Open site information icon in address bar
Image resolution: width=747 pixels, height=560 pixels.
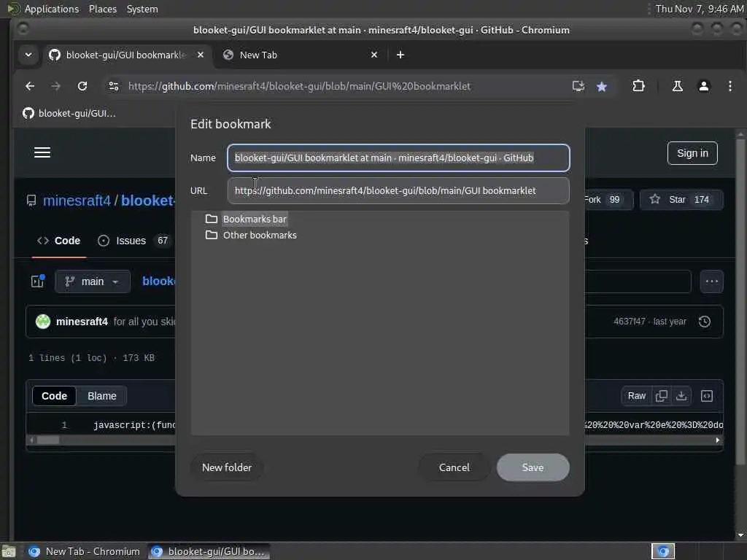114,86
